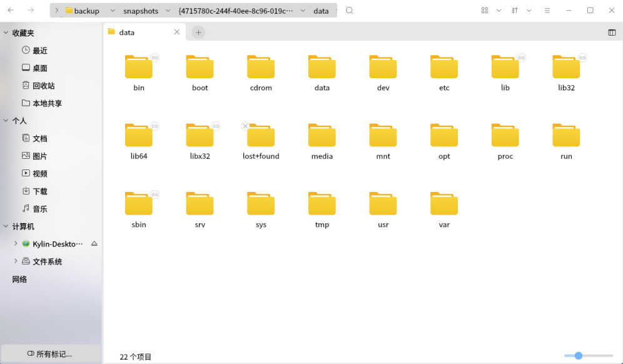Go forward with the right arrow
The height and width of the screenshot is (364, 623).
click(31, 11)
